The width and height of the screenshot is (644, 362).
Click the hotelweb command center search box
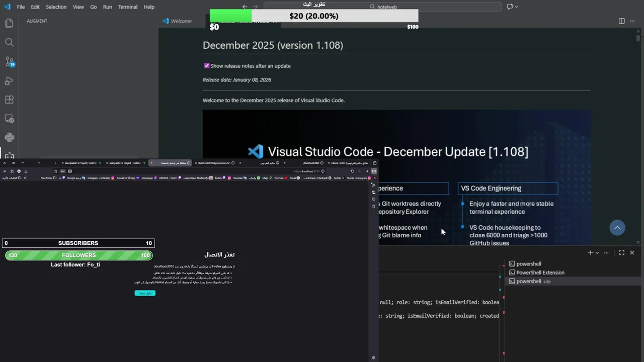click(383, 7)
